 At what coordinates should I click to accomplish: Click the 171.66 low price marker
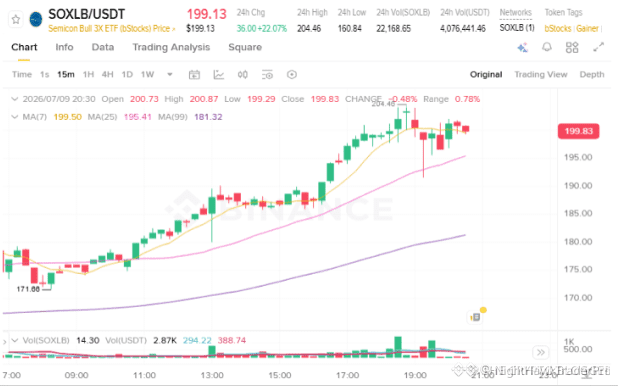pos(28,289)
